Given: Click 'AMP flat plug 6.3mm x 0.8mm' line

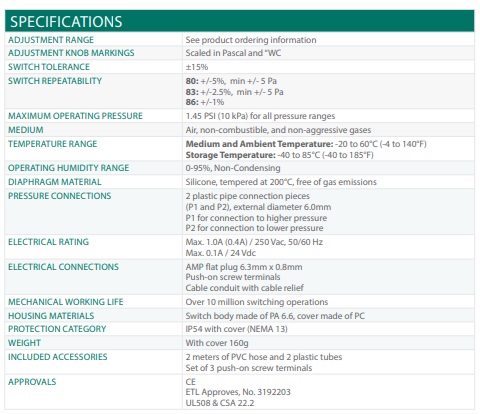Looking at the screenshot, I should [244, 267].
